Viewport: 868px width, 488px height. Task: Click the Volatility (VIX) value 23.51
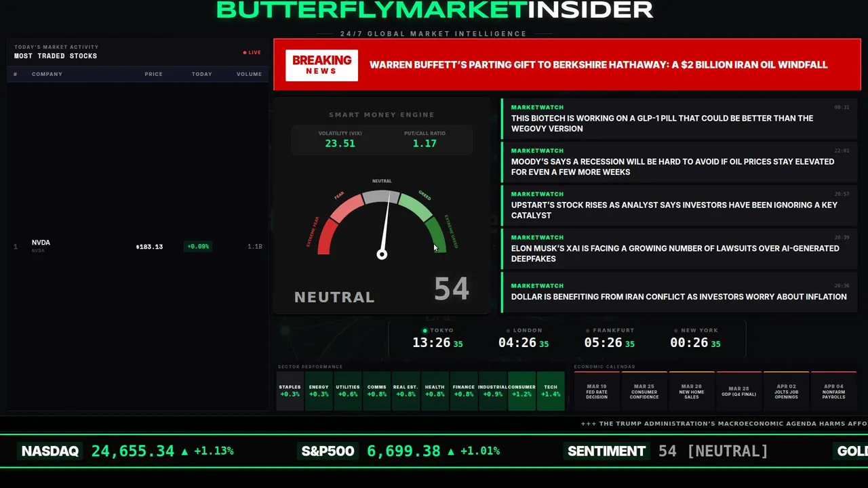340,144
